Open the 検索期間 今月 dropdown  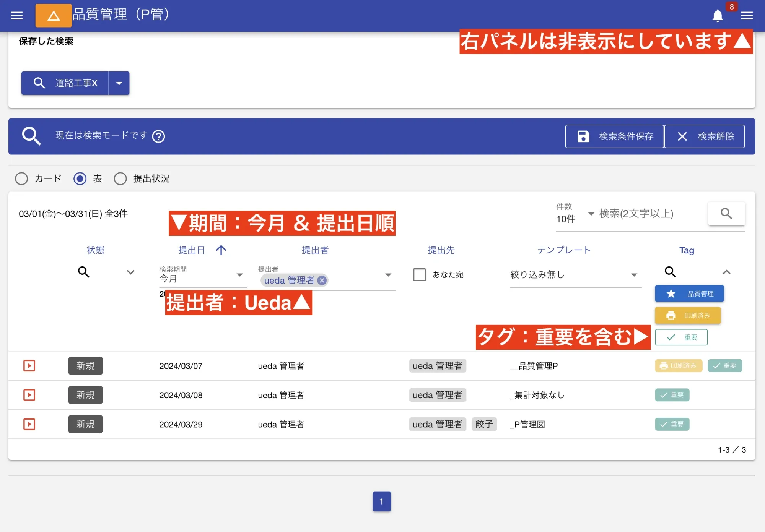240,274
